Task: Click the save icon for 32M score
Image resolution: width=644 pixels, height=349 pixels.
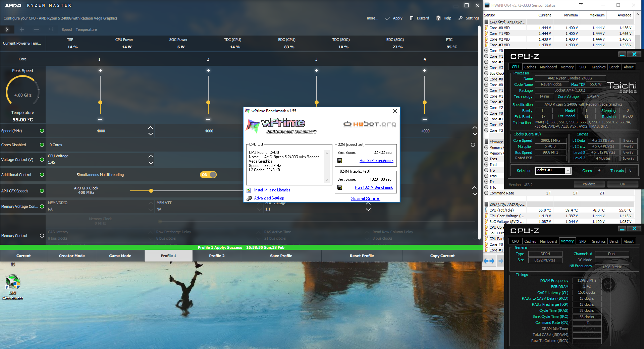Action: 340,161
